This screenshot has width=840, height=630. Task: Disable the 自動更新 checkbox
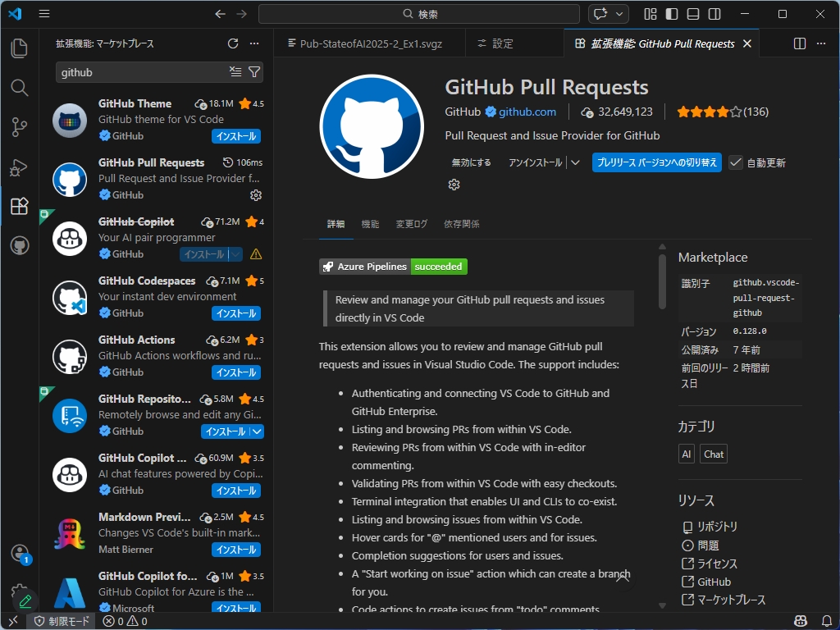point(736,162)
